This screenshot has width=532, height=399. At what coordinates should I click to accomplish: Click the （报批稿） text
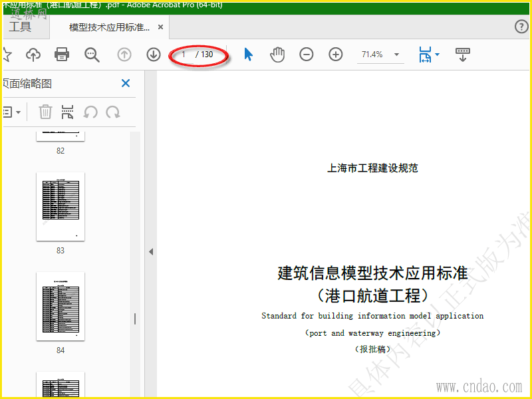click(372, 349)
